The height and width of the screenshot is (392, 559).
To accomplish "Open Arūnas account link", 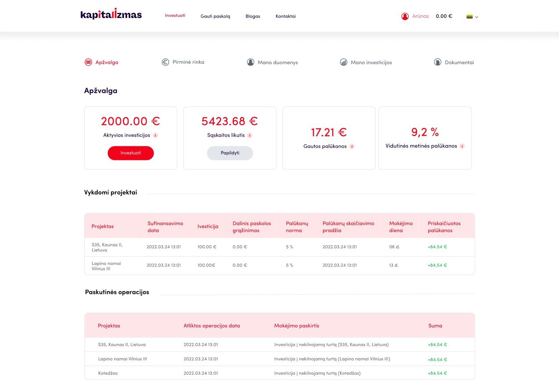I will click(x=421, y=16).
